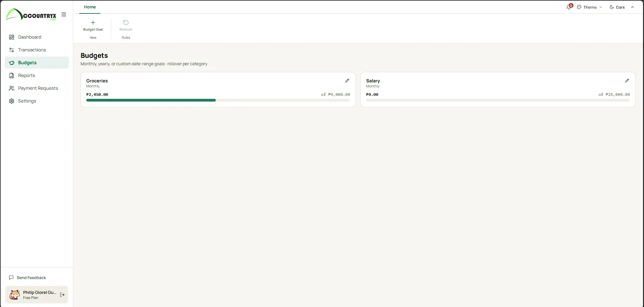
Task: Click the Groceries card title
Action: 97,81
